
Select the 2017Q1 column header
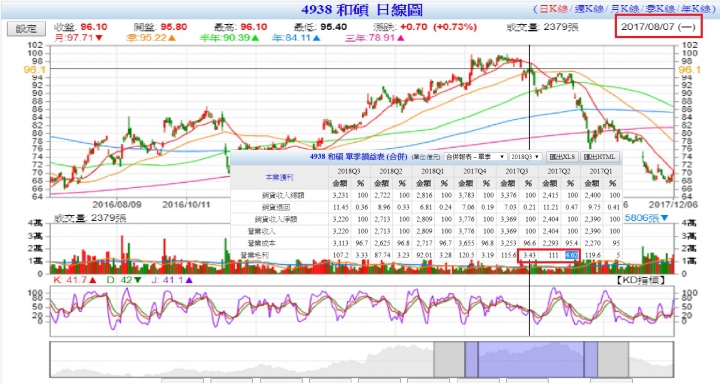click(x=601, y=171)
